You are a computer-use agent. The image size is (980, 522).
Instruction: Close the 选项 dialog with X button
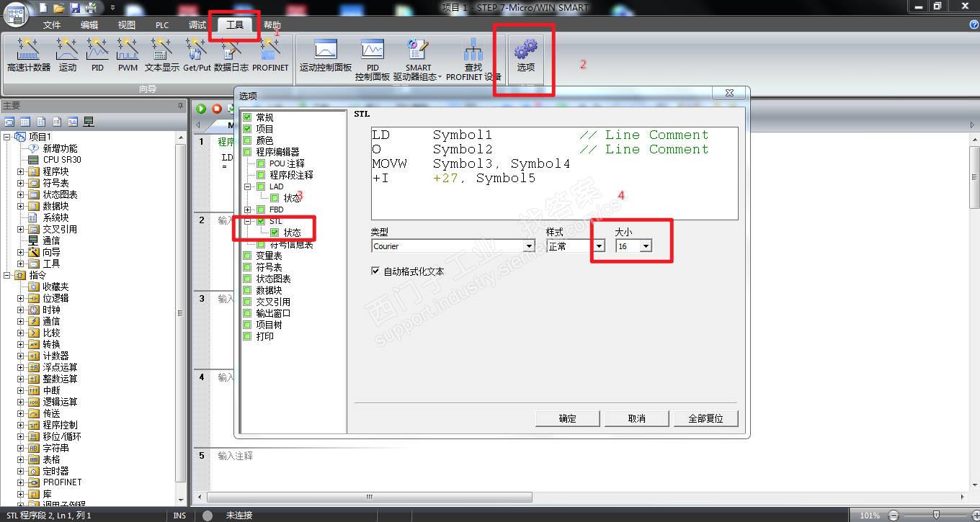click(729, 94)
